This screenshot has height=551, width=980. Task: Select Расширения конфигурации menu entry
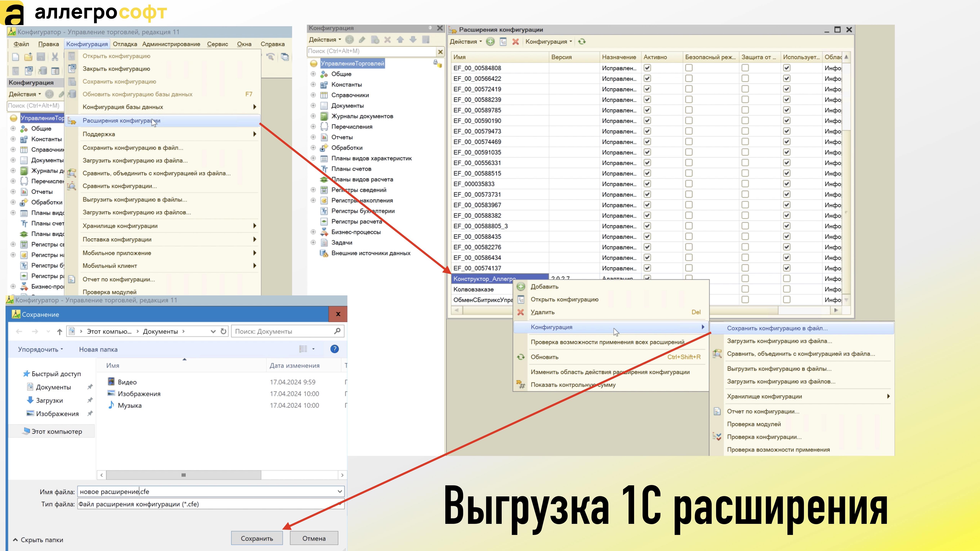point(163,121)
